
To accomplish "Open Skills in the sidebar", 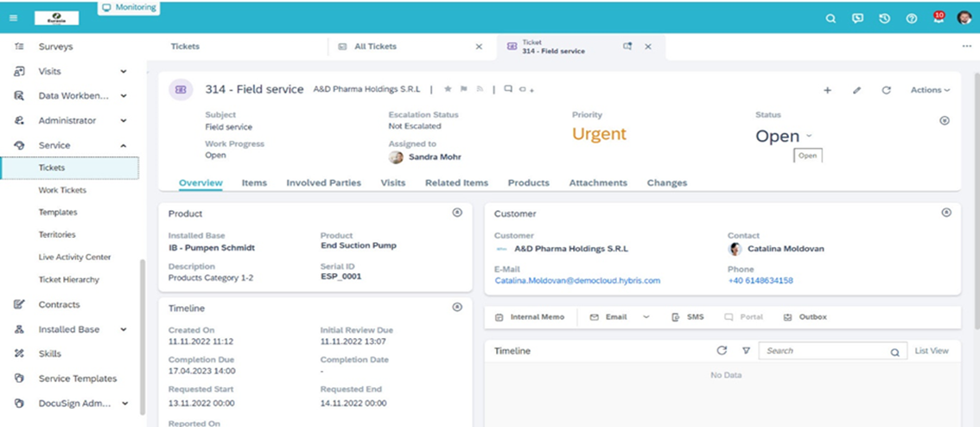I will (x=50, y=354).
